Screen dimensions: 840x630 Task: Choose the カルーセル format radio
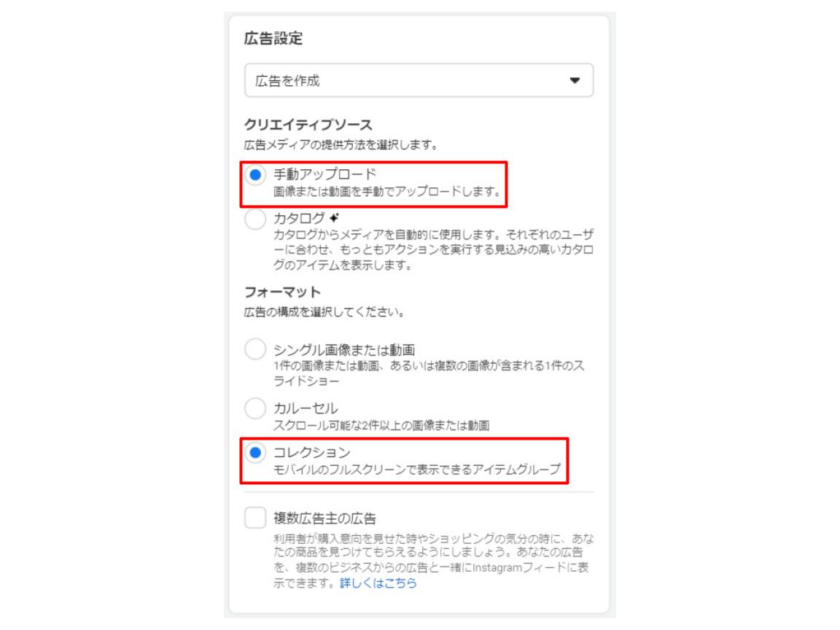tap(256, 408)
